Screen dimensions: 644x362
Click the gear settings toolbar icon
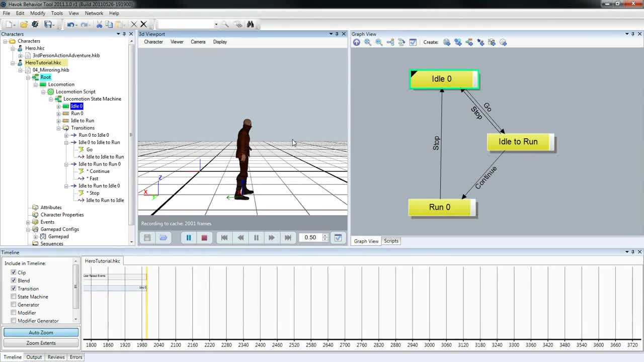(35, 24)
